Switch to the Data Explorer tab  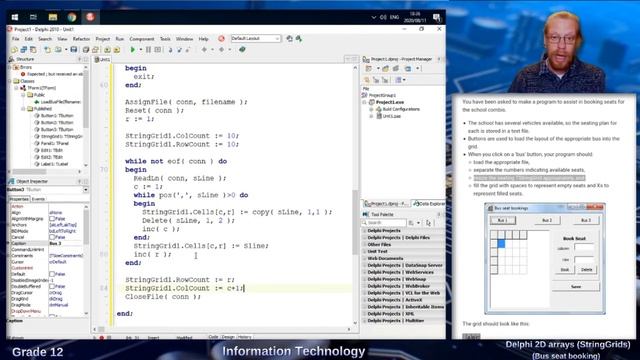(x=428, y=203)
